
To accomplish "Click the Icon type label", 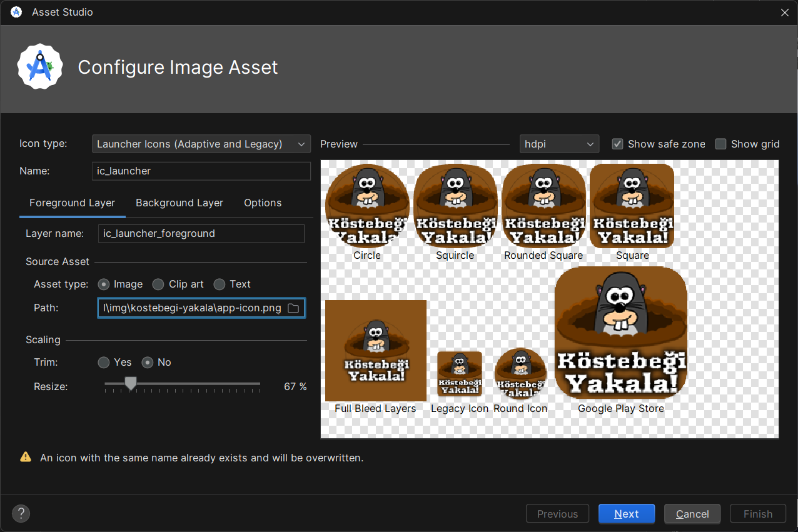I will tap(43, 144).
